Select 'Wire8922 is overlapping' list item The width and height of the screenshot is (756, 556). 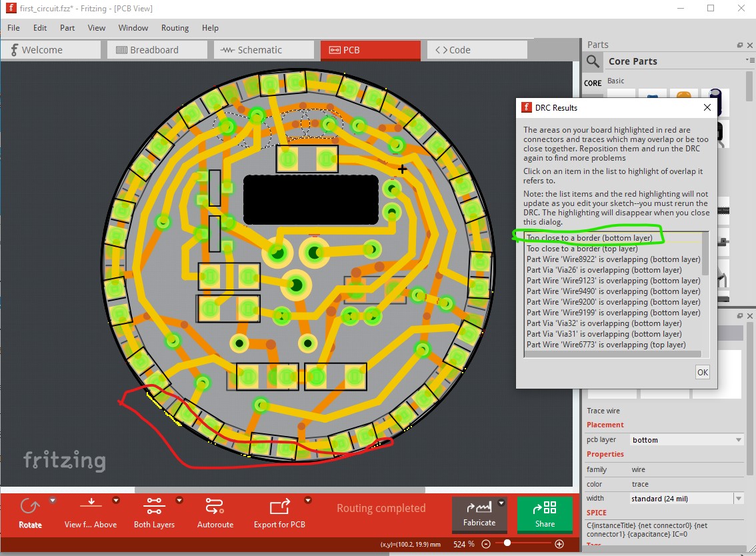613,259
